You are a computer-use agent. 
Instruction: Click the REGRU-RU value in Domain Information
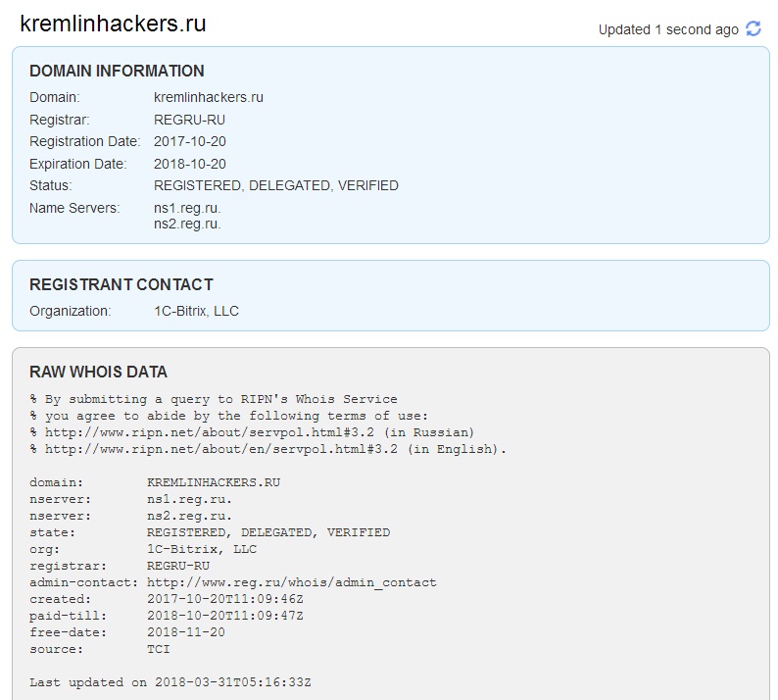click(x=190, y=120)
